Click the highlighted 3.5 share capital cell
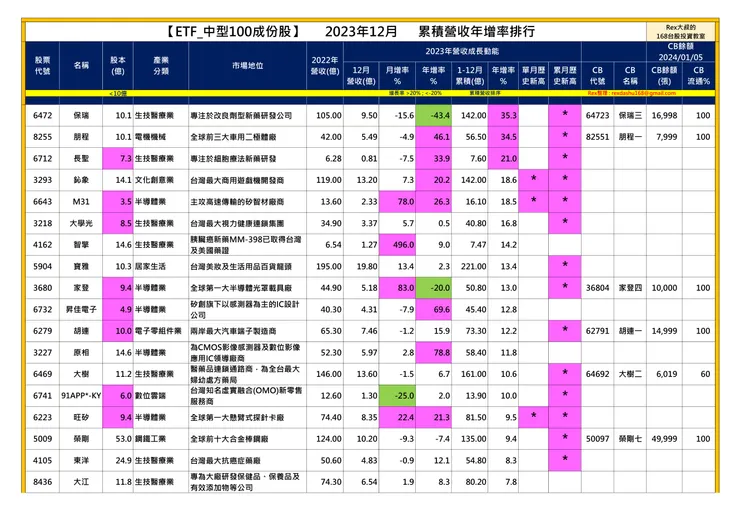740x523 pixels. click(x=118, y=202)
